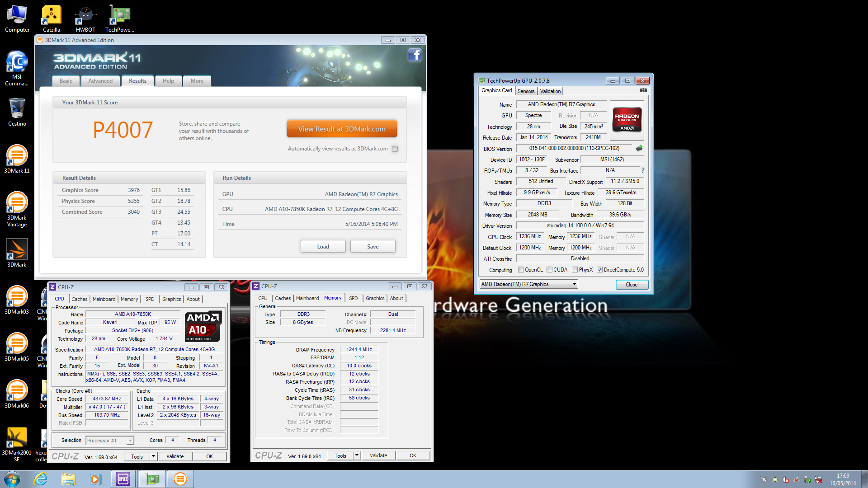Screen dimensions: 868x488
Task: Open the MSI Command Center desktop icon
Action: [x=17, y=68]
